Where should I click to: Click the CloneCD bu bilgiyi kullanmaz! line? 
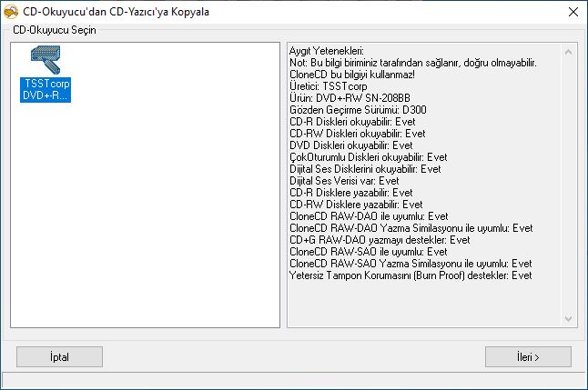point(351,75)
